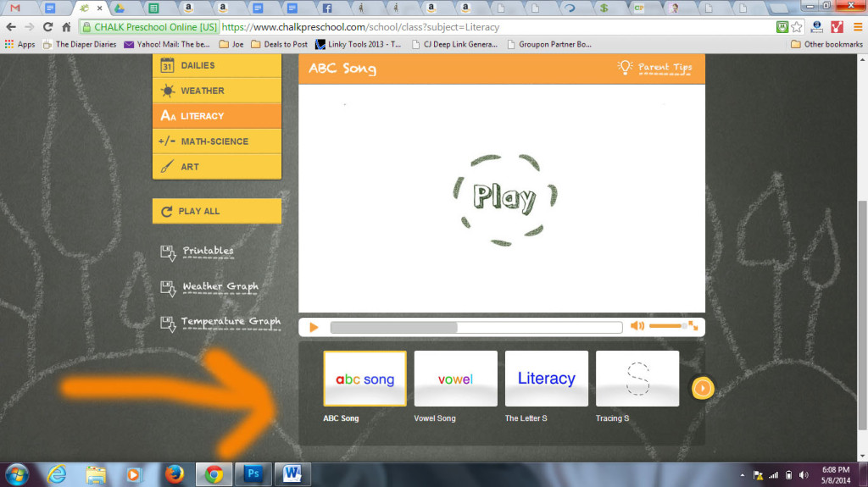Switch to the Math-Science section
Screen dimensions: 868x487
(216, 141)
